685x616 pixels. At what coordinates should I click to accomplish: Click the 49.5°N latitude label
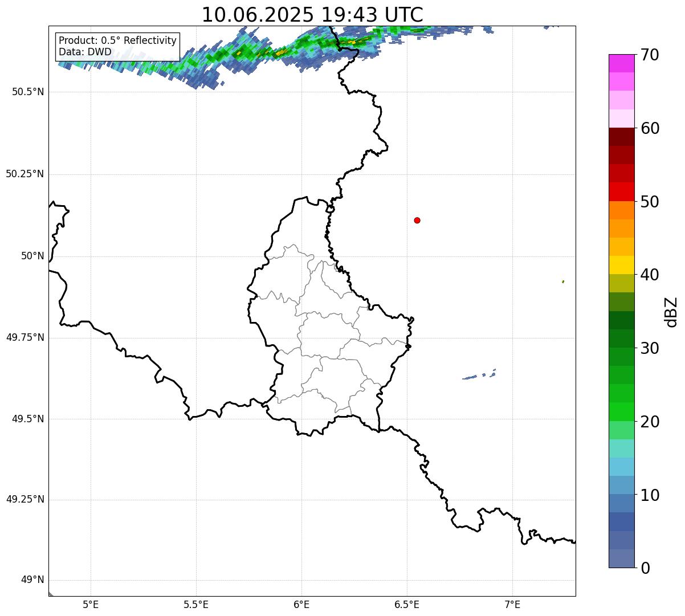tap(27, 419)
